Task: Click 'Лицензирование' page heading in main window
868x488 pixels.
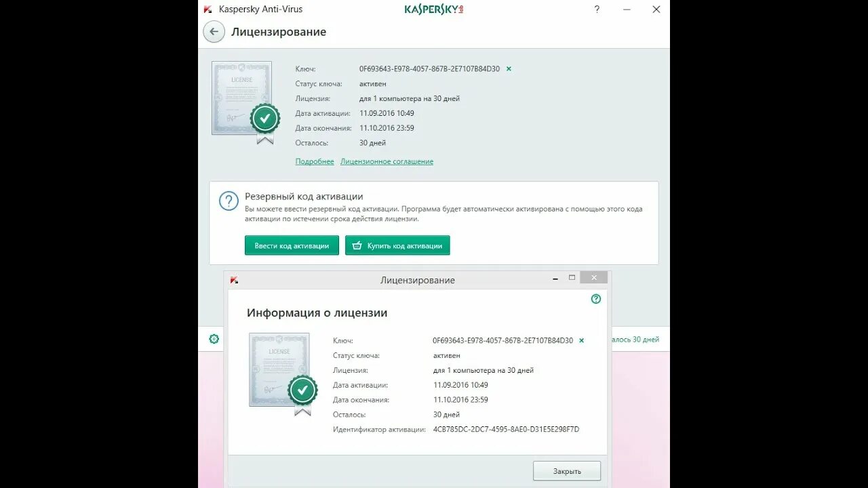Action: click(x=279, y=32)
